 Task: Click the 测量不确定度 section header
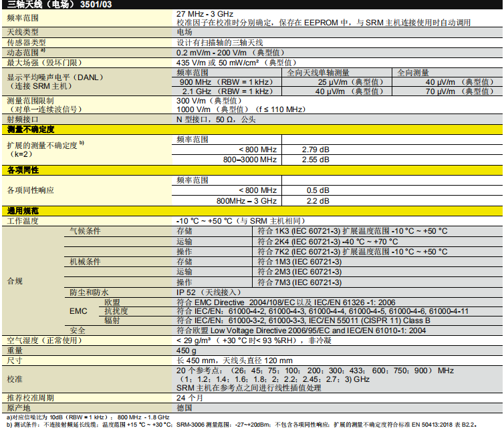click(x=30, y=129)
